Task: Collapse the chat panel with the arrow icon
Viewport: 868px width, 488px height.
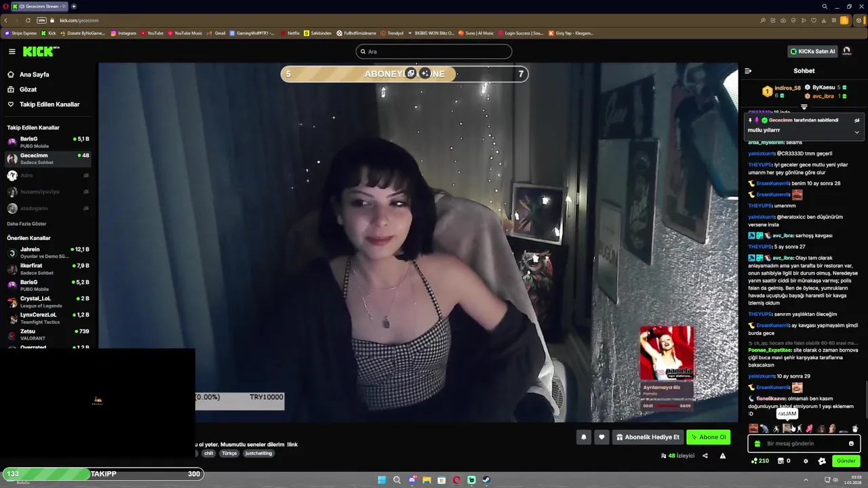Action: tap(748, 70)
